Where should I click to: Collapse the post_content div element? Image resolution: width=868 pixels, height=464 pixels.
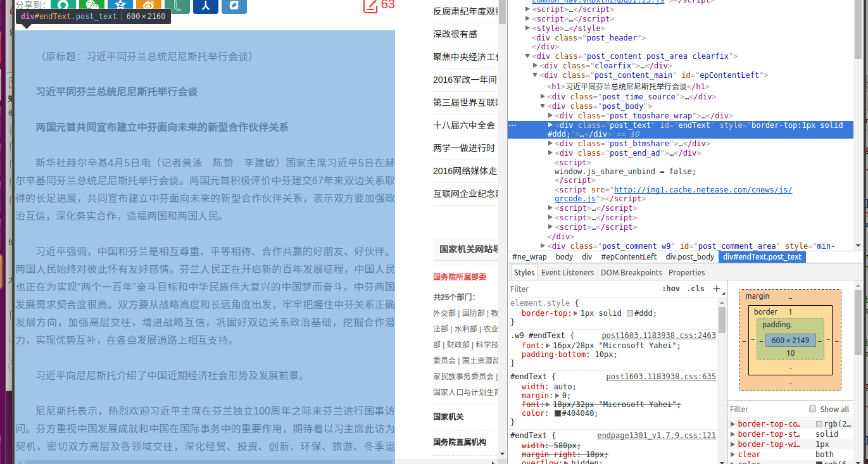527,56
